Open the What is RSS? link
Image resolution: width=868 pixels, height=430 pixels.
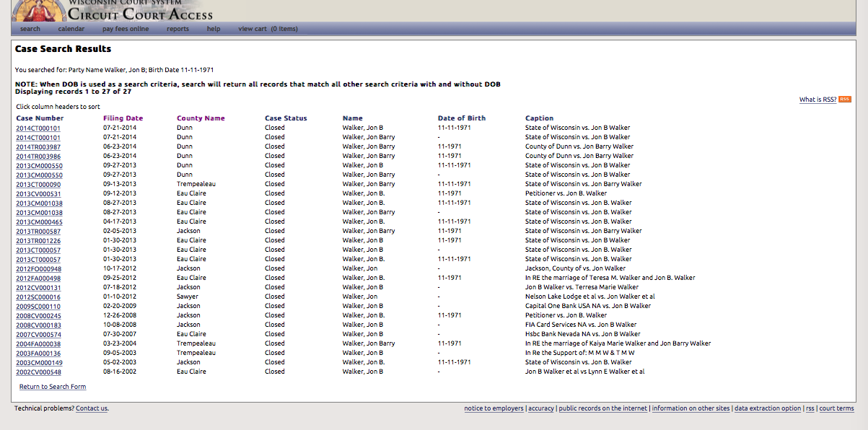click(x=817, y=100)
